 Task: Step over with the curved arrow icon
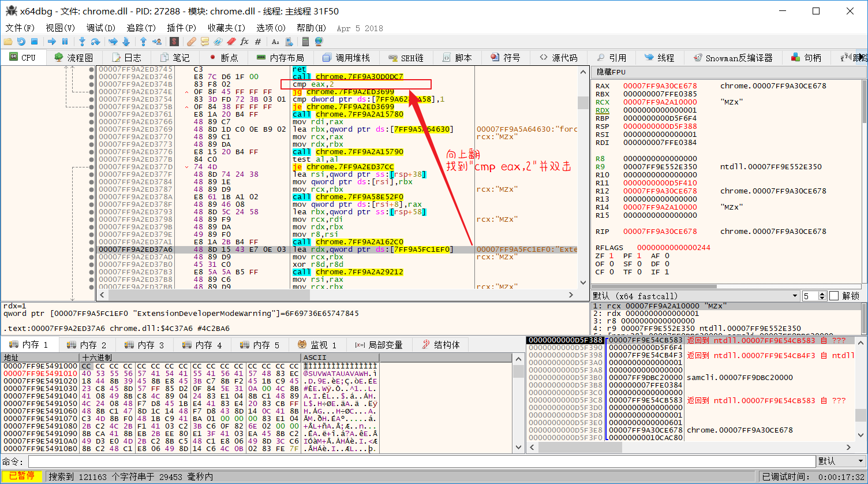click(95, 42)
